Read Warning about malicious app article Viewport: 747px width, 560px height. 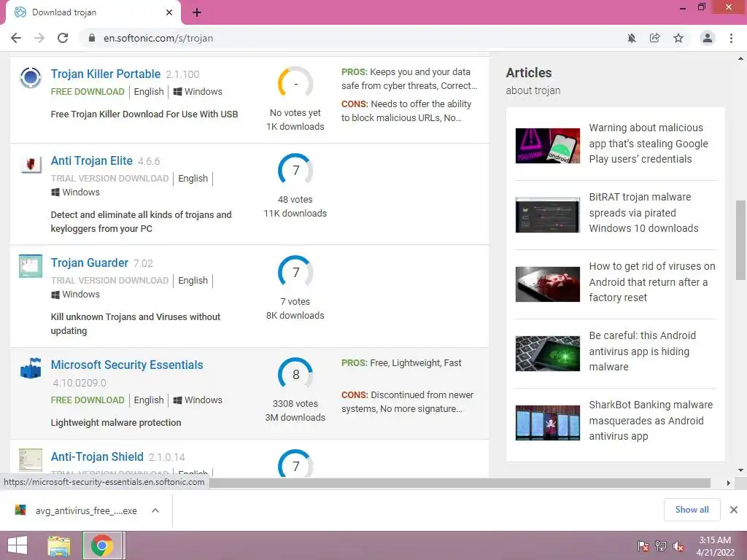649,144
